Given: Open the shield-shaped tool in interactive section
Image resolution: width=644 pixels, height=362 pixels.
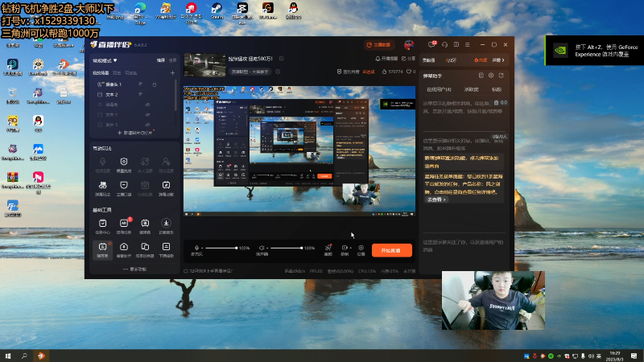Looking at the screenshot, I should point(124,162).
